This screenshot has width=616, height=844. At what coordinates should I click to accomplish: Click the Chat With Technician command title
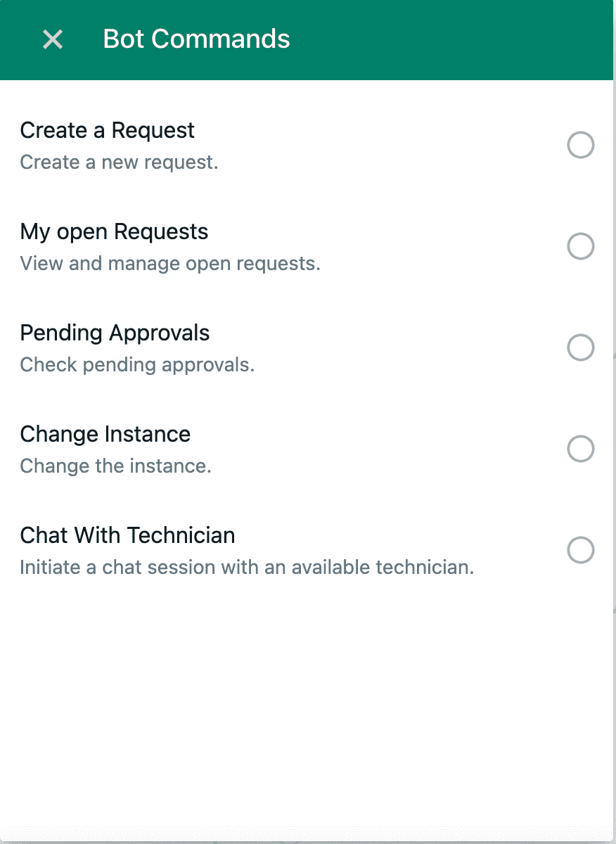tap(127, 535)
